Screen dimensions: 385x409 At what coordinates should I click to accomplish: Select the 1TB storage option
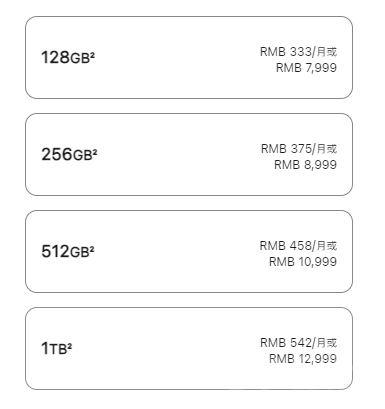click(189, 348)
